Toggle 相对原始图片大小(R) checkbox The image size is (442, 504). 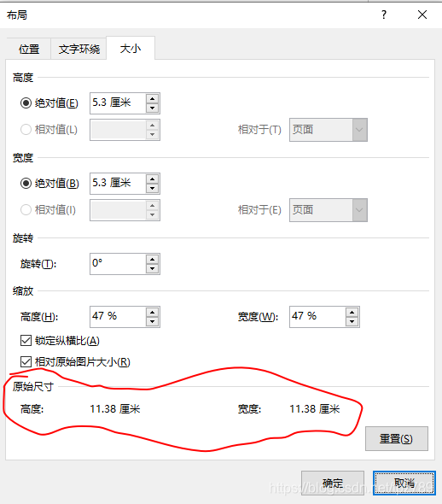tap(26, 362)
